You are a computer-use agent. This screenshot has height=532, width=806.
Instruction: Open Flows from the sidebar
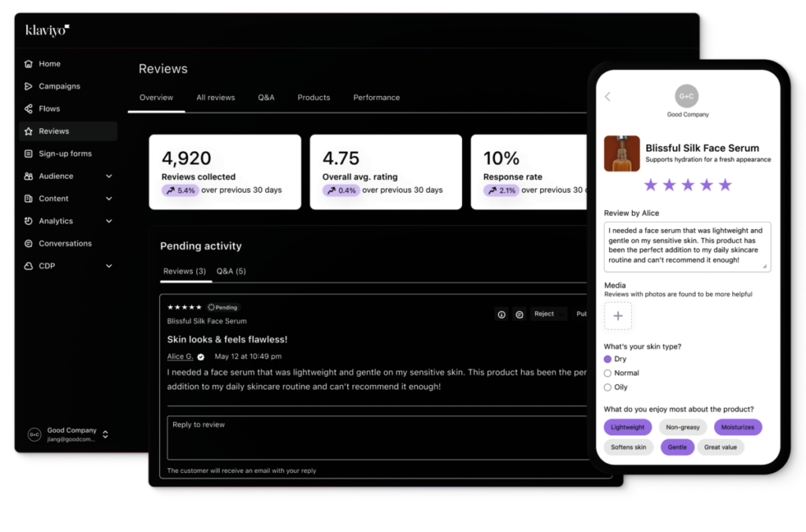(x=27, y=109)
